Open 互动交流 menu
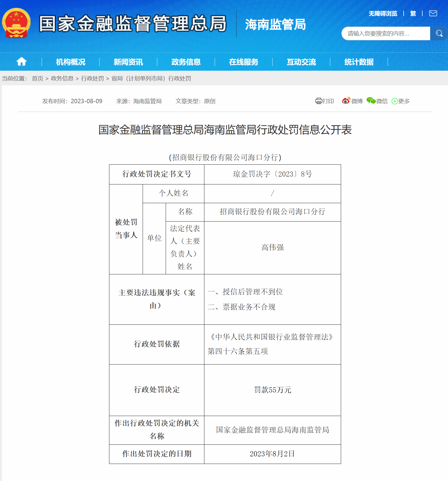This screenshot has height=481, width=448. click(301, 62)
